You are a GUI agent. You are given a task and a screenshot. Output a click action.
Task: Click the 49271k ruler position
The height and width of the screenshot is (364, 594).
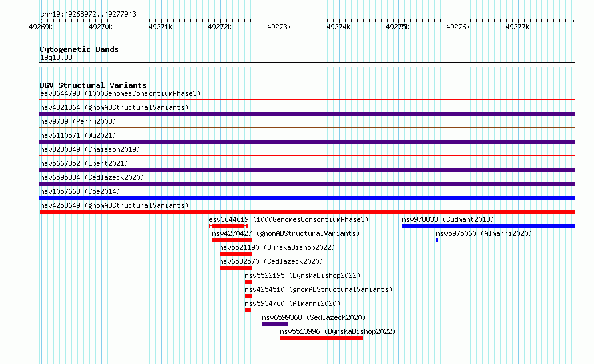click(160, 27)
